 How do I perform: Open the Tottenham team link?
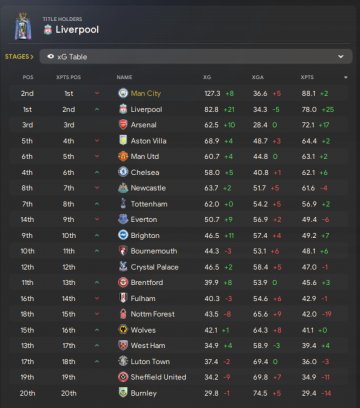pos(149,204)
